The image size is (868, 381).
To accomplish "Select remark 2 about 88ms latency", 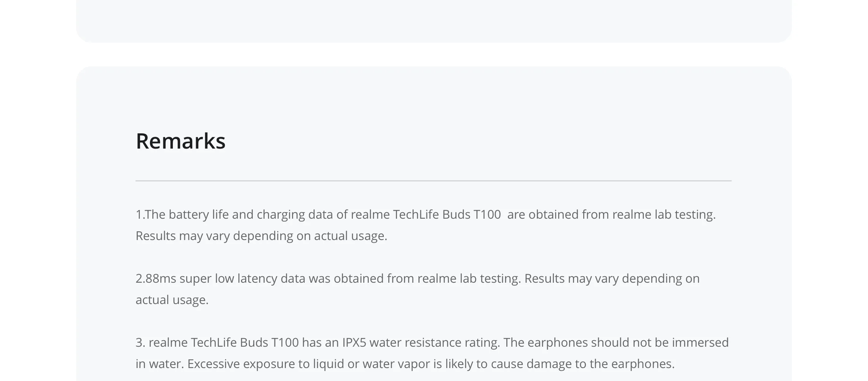I will coord(418,289).
